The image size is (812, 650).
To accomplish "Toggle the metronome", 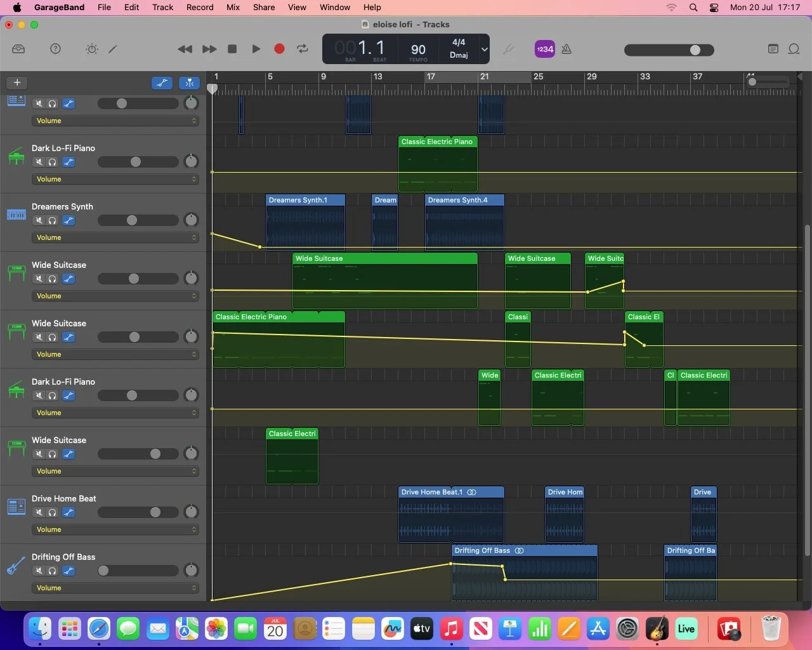I will click(566, 49).
